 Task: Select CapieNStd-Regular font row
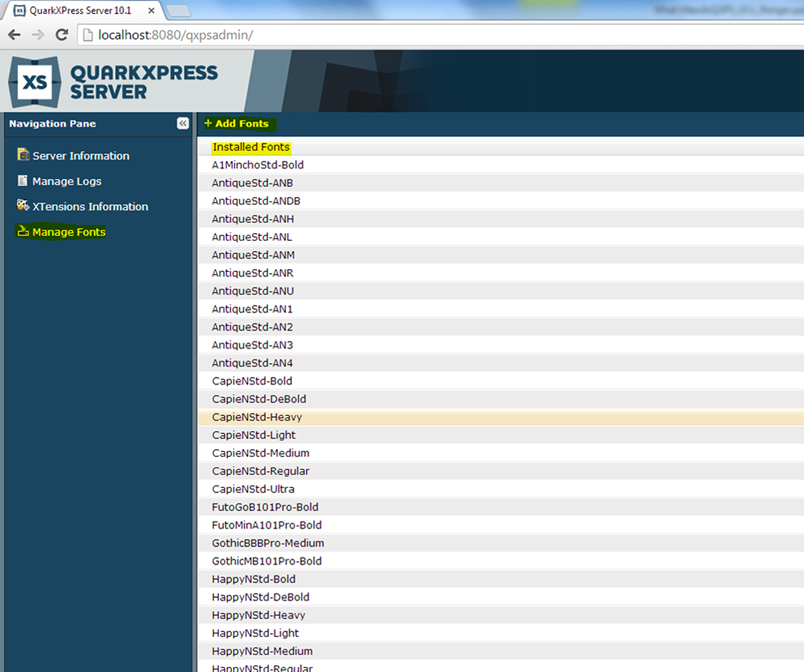click(x=501, y=471)
